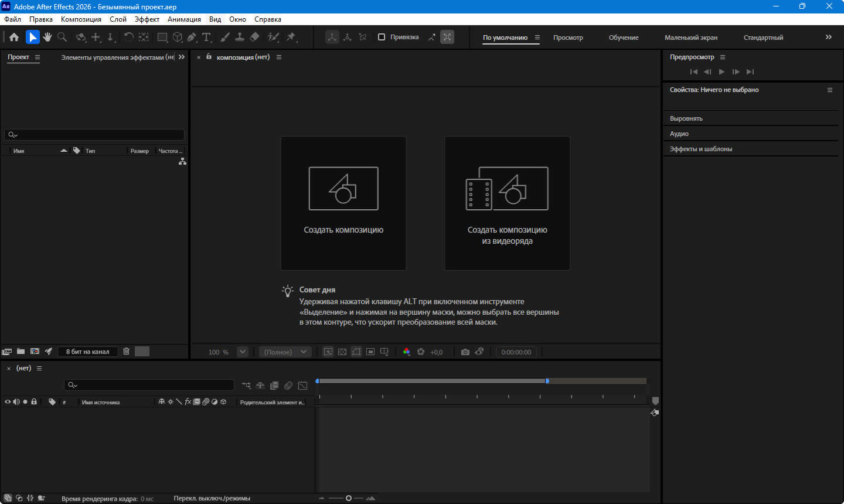Viewport: 844px width, 504px height.
Task: Select the Eraser tool
Action: click(x=254, y=37)
